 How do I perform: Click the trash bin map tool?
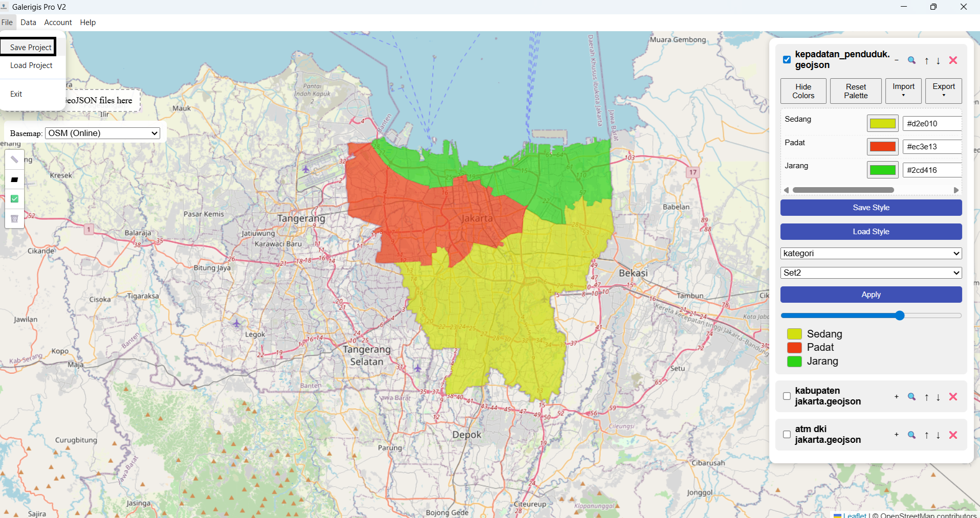(14, 218)
